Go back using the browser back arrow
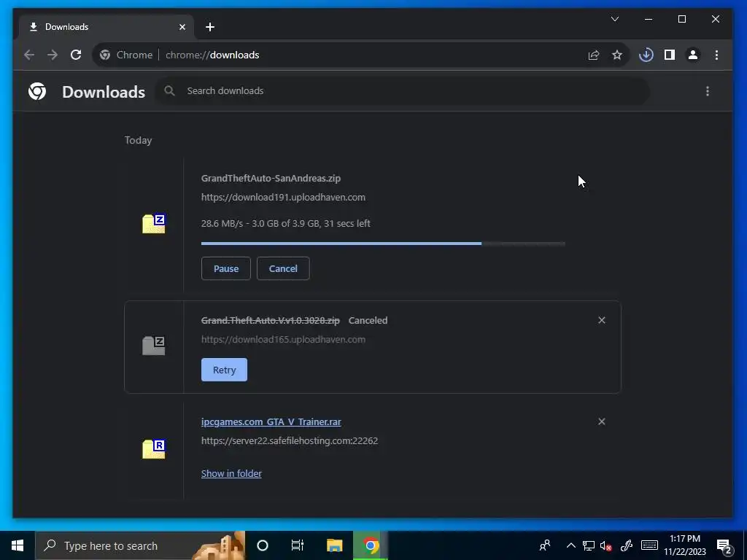 click(x=29, y=55)
